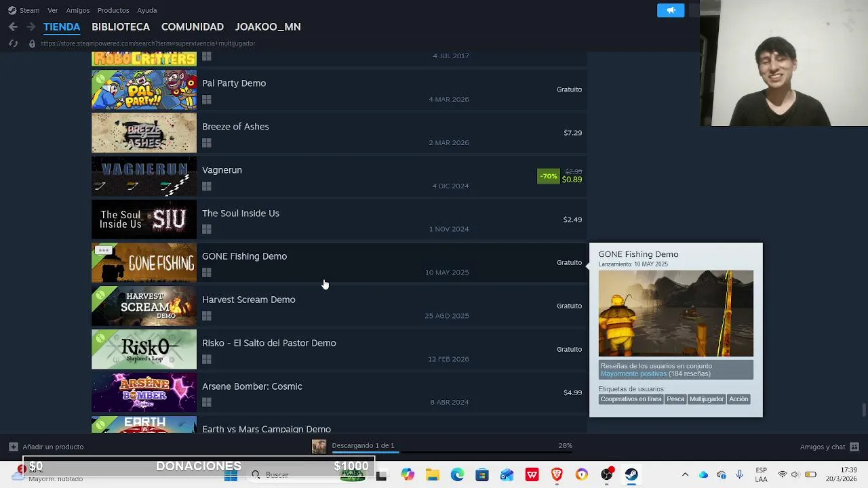This screenshot has height=488, width=868.
Task: Open the Steam menu
Action: [x=24, y=10]
